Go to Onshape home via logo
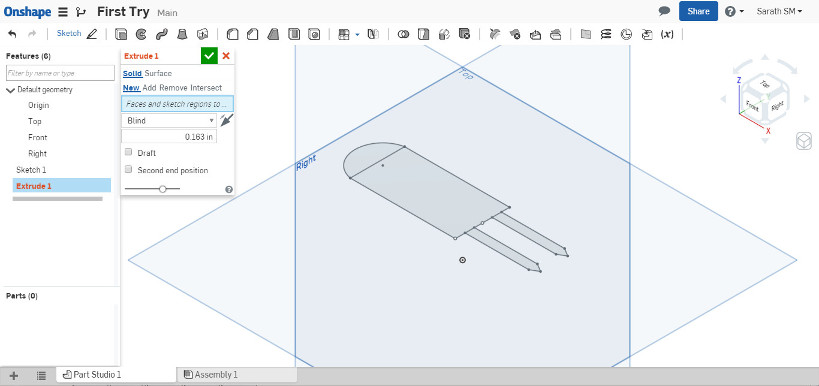Image resolution: width=819 pixels, height=386 pixels. click(x=27, y=11)
